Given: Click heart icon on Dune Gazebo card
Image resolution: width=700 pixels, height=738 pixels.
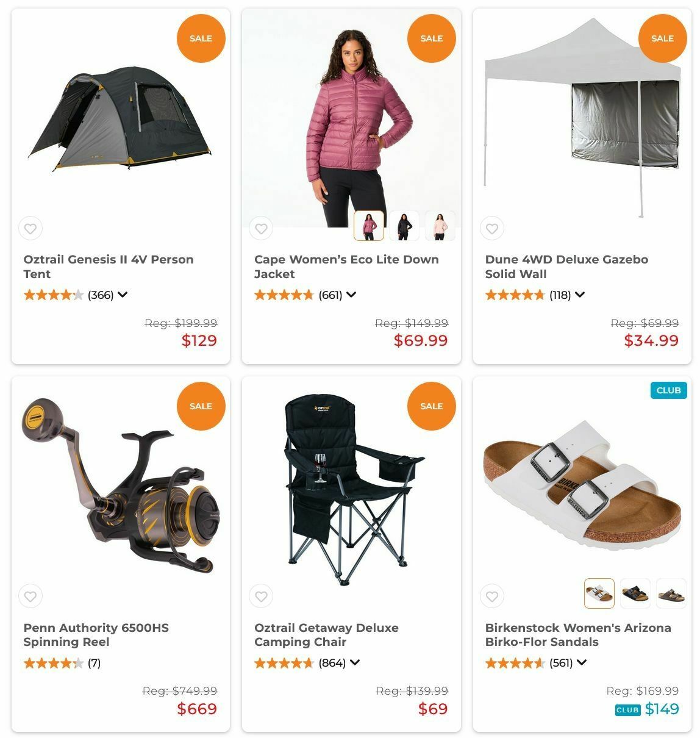Looking at the screenshot, I should [x=492, y=229].
